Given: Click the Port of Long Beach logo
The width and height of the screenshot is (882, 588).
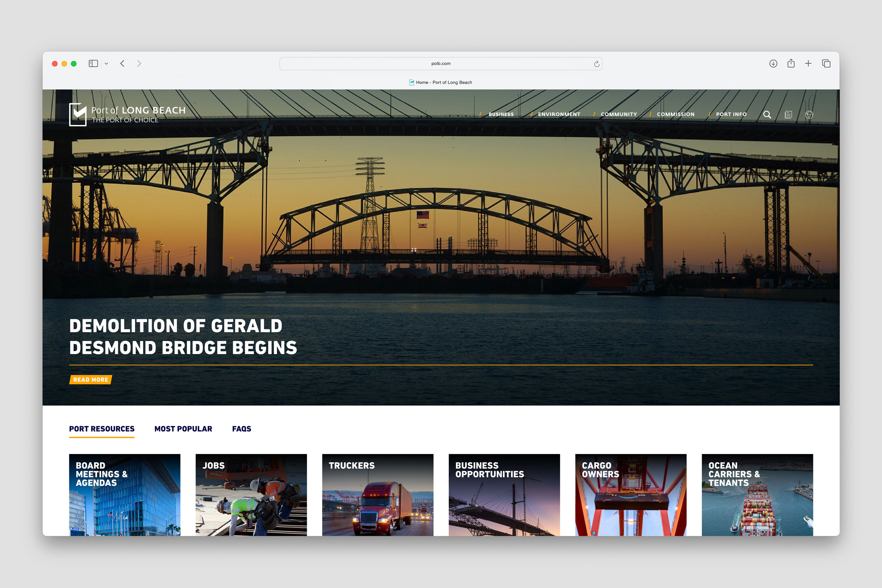Looking at the screenshot, I should click(x=127, y=114).
